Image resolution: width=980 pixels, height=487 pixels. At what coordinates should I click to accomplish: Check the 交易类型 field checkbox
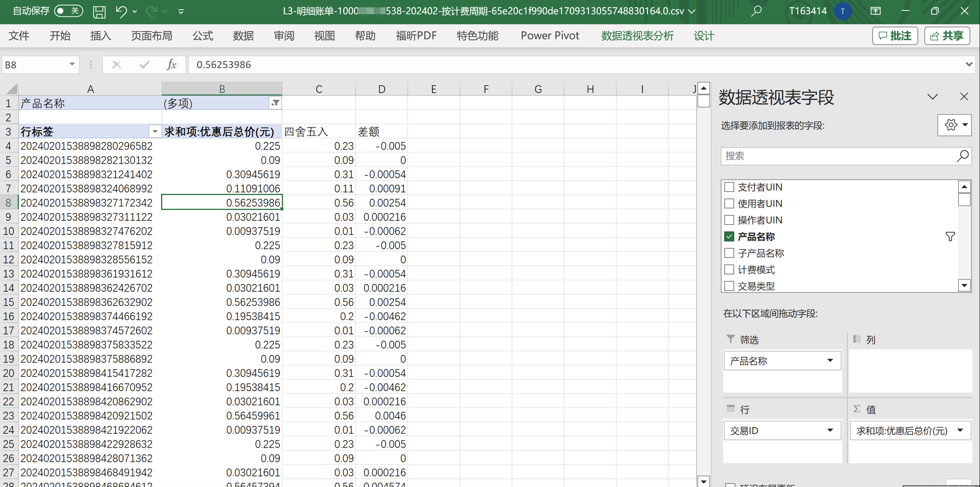[x=729, y=286]
